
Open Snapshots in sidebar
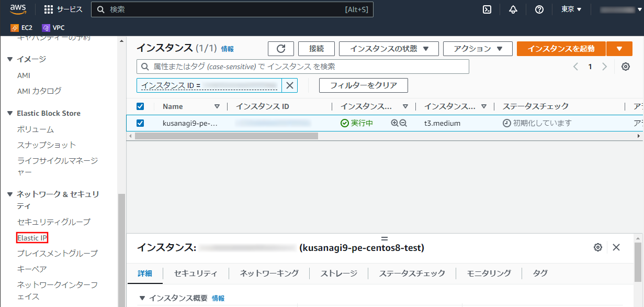(x=47, y=145)
